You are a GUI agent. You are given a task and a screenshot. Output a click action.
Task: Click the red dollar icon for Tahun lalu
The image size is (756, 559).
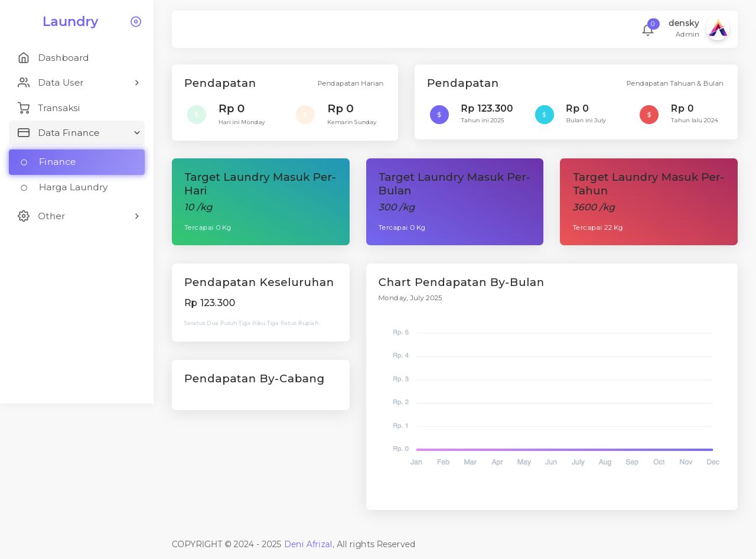pyautogui.click(x=649, y=115)
